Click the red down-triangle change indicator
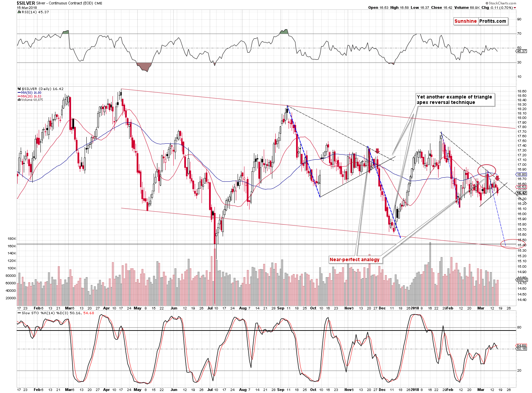The image size is (532, 393). (515, 7)
